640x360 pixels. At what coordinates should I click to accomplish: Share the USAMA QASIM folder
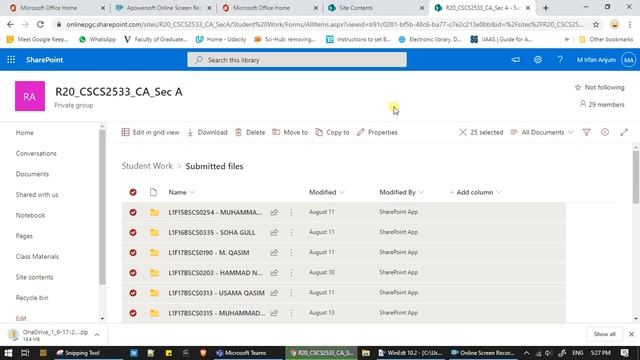click(274, 293)
